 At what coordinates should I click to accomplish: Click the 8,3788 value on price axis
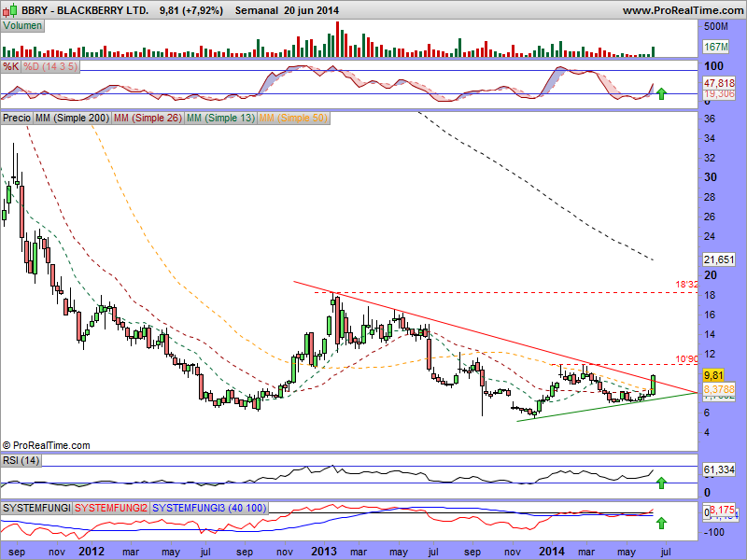719,389
